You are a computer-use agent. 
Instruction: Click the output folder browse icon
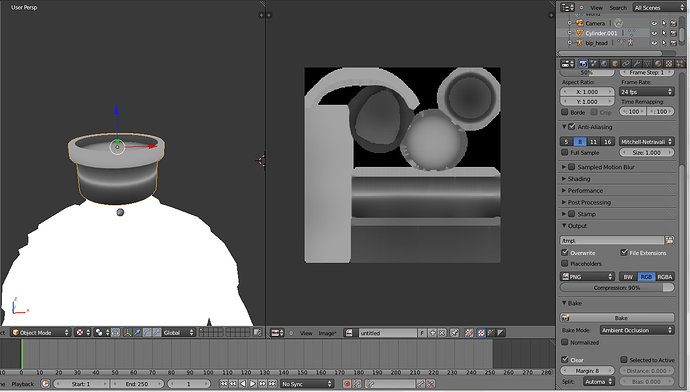669,240
